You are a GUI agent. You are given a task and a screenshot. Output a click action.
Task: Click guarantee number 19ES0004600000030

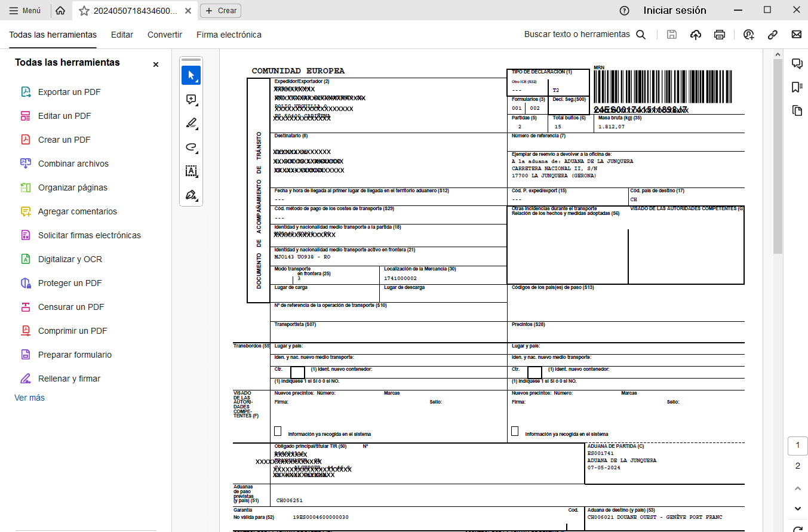click(x=321, y=517)
